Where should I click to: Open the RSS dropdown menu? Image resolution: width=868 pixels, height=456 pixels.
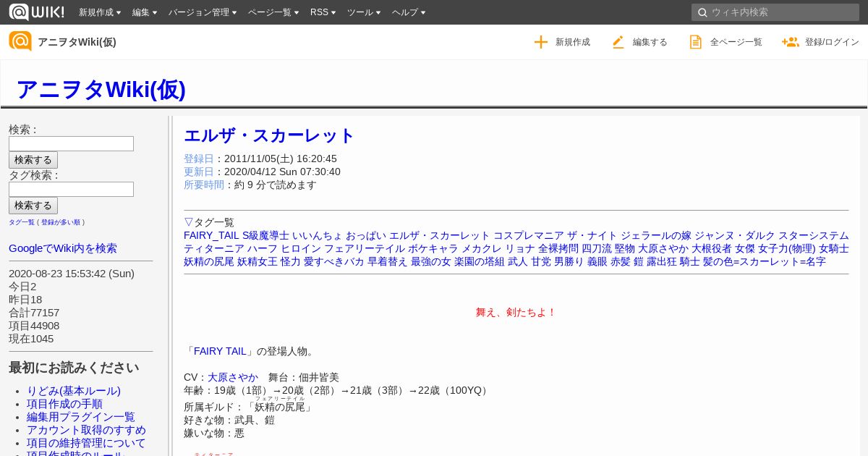point(323,12)
